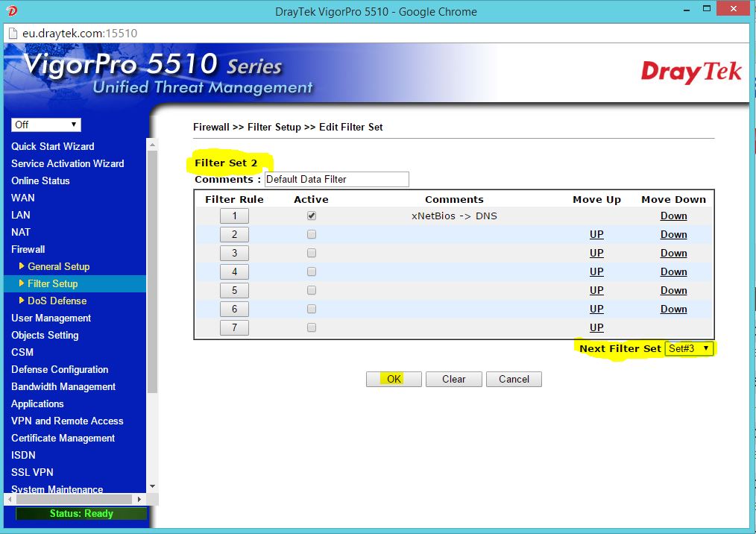Tick the Active checkbox for rule 5
756x534 pixels.
click(x=311, y=290)
